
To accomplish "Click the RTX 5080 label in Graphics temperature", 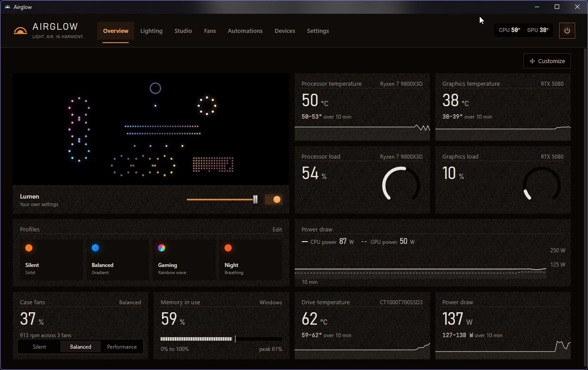I will [552, 84].
